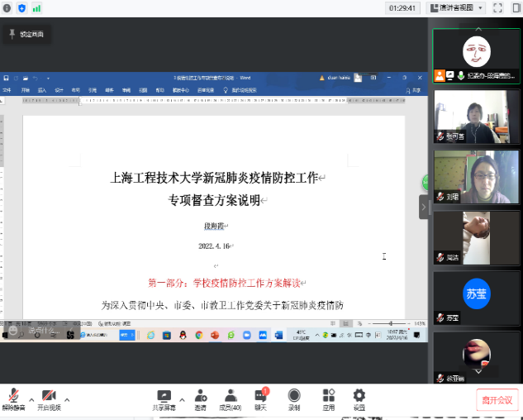Turn on camera with 开启视频

(49, 399)
